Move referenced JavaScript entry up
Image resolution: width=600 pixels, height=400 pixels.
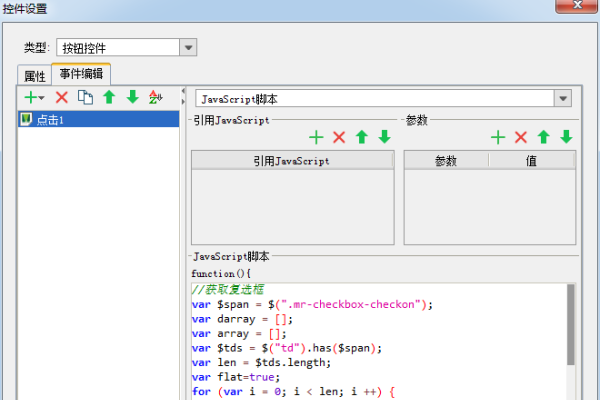pyautogui.click(x=362, y=137)
